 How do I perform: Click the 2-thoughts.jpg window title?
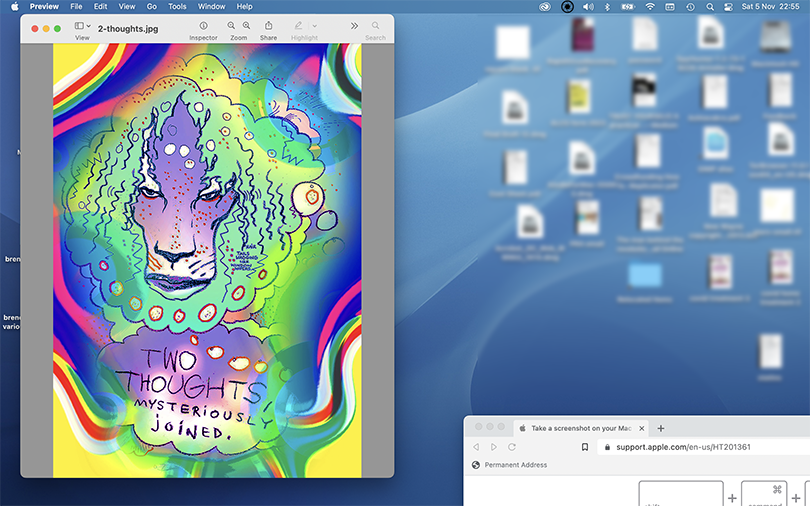tap(128, 29)
